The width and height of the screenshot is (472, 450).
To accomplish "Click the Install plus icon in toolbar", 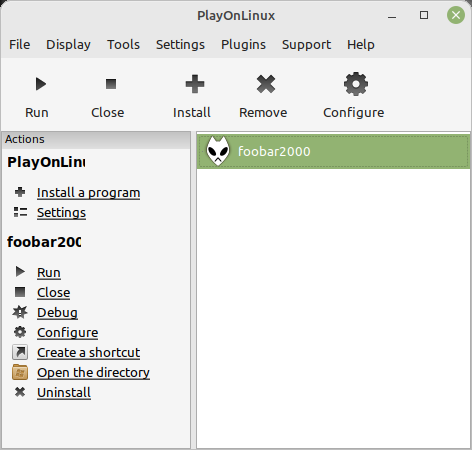I will [195, 84].
